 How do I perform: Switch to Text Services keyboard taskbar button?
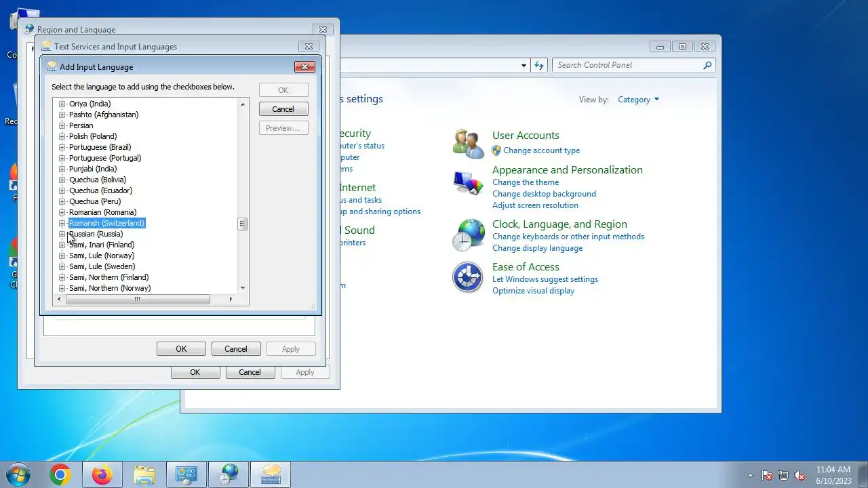tap(271, 474)
